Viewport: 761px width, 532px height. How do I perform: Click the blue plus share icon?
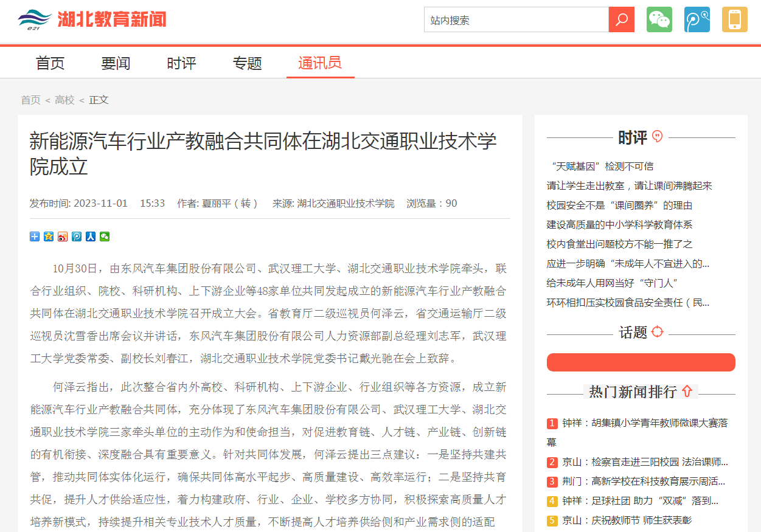35,237
